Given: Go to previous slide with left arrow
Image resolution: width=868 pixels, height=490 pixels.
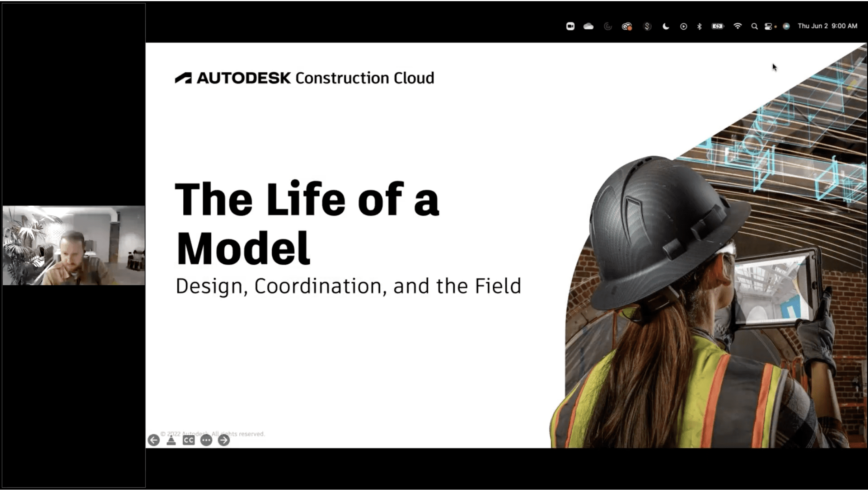Looking at the screenshot, I should [x=154, y=440].
